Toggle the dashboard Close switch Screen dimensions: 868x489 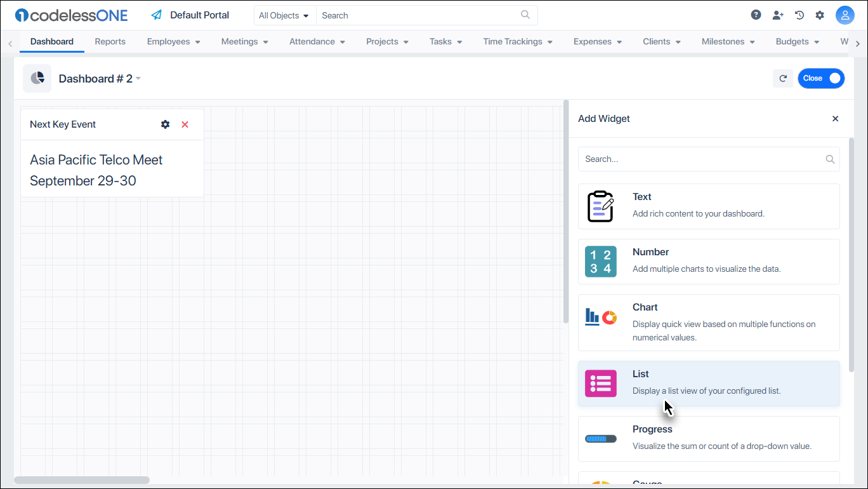[x=821, y=78]
